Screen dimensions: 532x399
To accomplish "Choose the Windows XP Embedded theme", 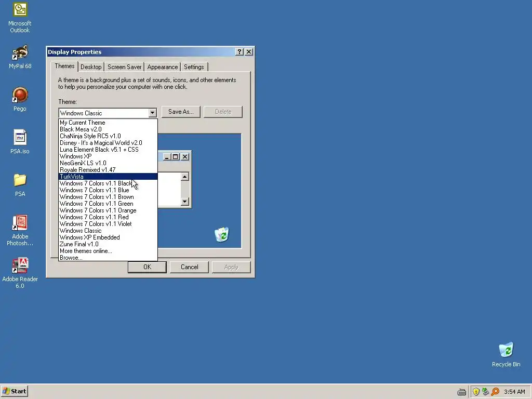I will (108, 237).
